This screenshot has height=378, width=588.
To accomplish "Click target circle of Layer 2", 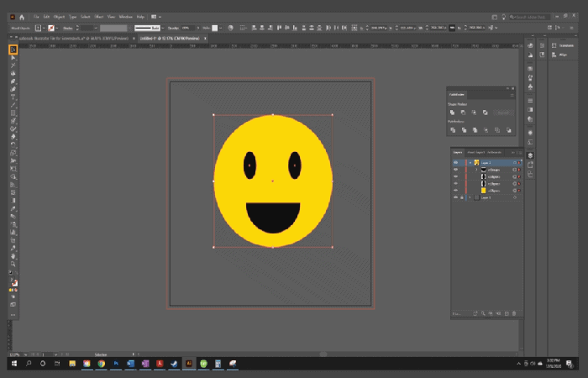I will tap(514, 163).
